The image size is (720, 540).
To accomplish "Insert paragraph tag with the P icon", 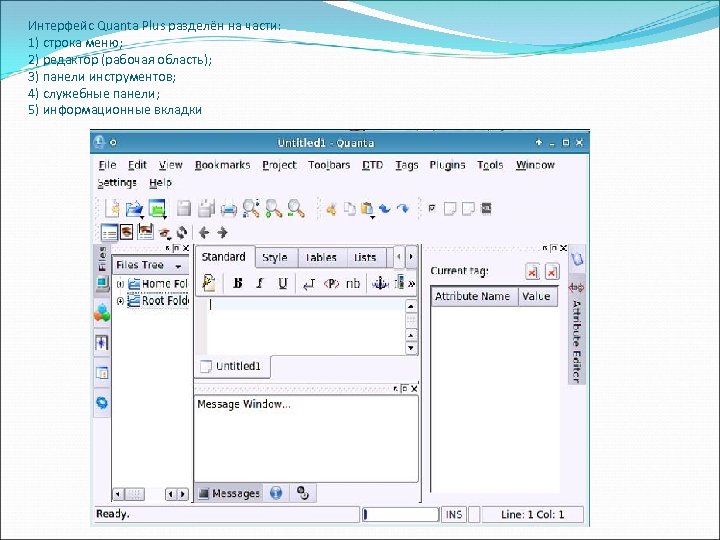I will [331, 284].
